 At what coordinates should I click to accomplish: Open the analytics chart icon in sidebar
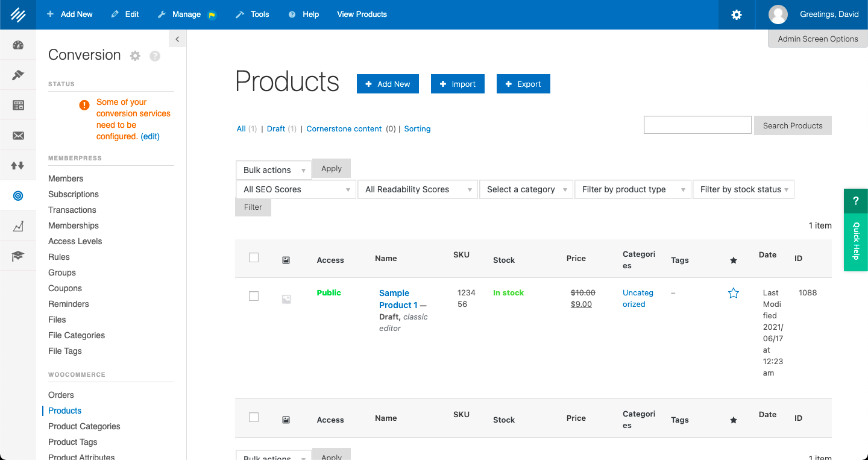(x=18, y=225)
